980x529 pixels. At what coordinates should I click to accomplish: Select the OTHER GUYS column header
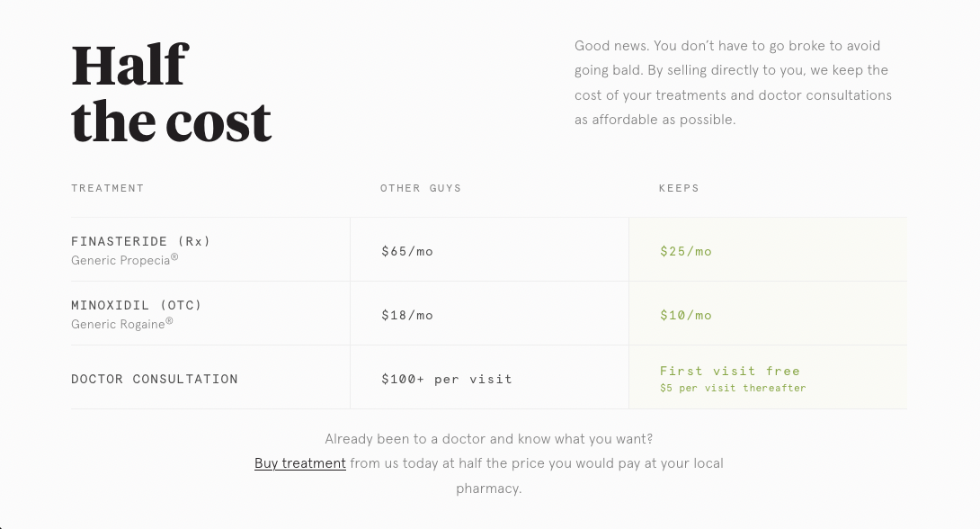pyautogui.click(x=421, y=188)
